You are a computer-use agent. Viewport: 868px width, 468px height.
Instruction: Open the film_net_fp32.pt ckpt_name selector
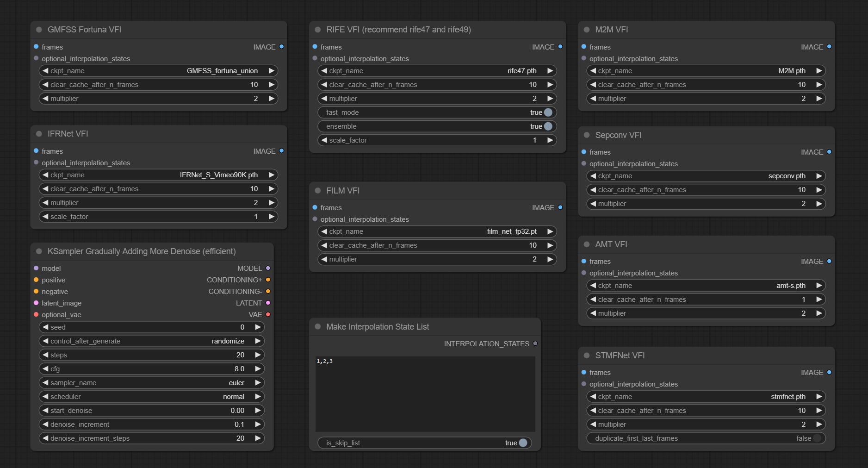(437, 231)
